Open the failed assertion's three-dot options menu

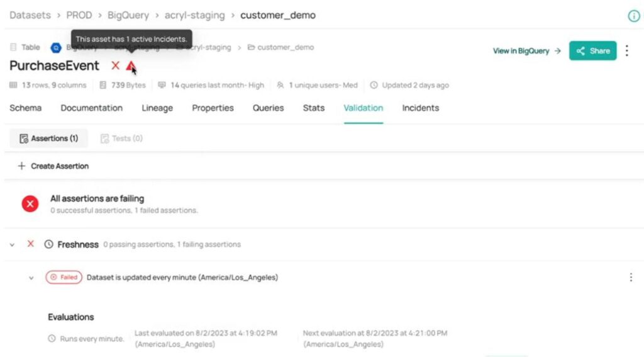tap(631, 277)
